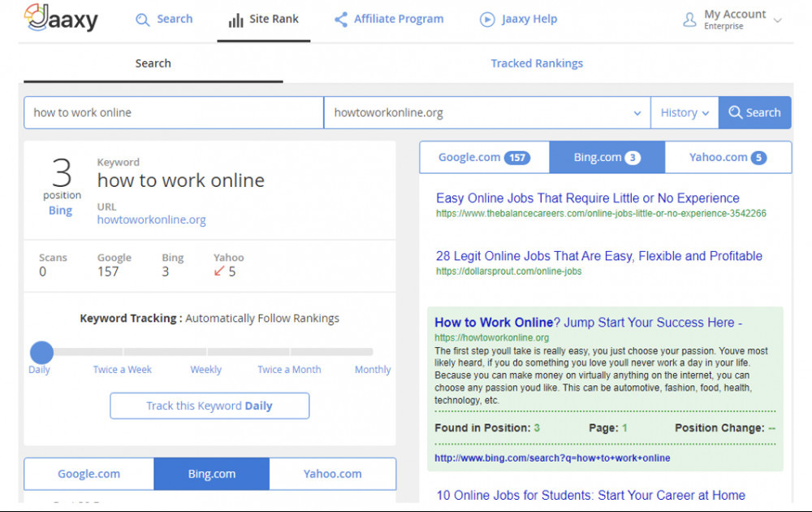Click the how to work online keyword heading
812x512 pixels.
coord(181,180)
